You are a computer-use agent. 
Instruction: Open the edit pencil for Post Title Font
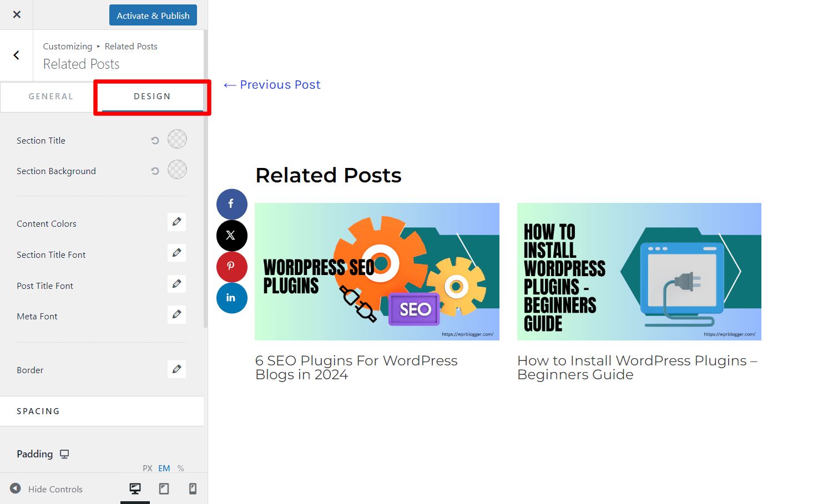[x=176, y=283]
